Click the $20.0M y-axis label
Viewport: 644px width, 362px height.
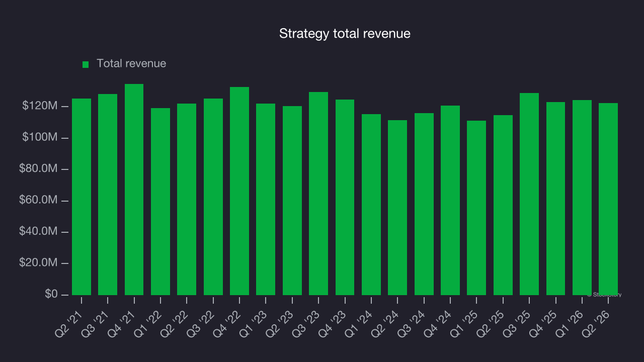38,263
